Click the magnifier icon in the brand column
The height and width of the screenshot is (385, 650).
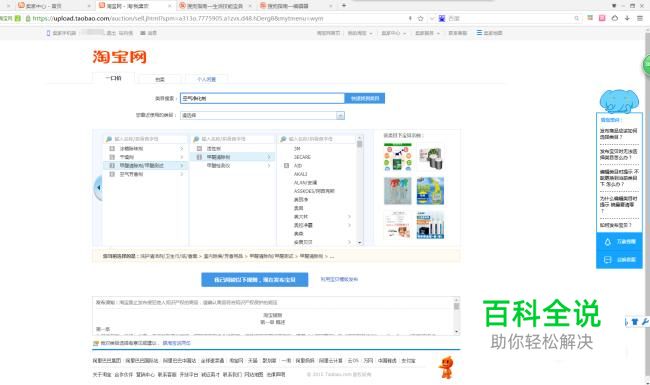[x=283, y=139]
